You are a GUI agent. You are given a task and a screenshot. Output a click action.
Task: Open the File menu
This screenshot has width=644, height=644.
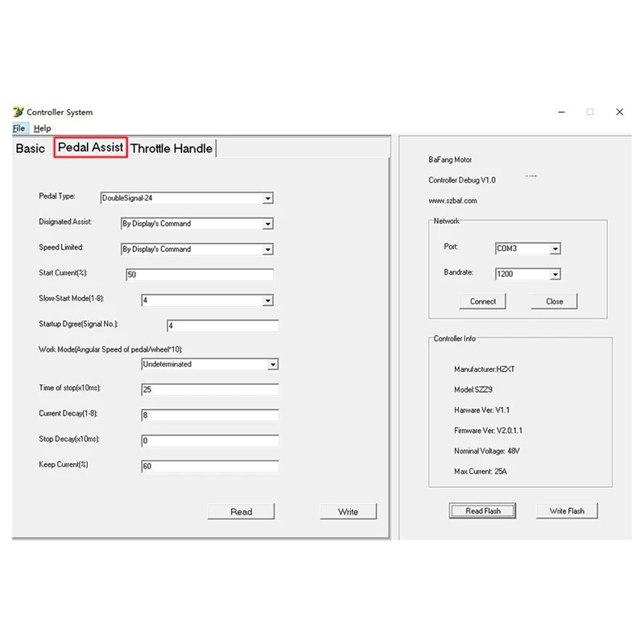coord(19,128)
